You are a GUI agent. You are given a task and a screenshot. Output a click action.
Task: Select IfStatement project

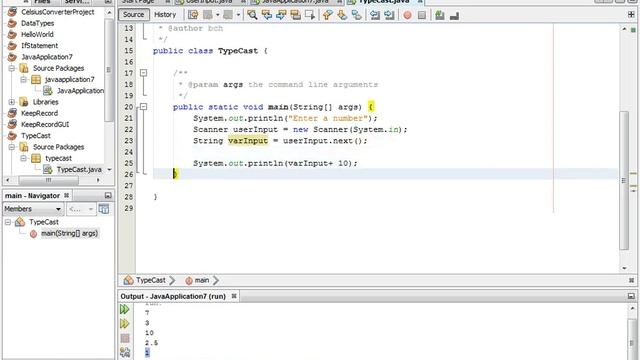pyautogui.click(x=39, y=46)
